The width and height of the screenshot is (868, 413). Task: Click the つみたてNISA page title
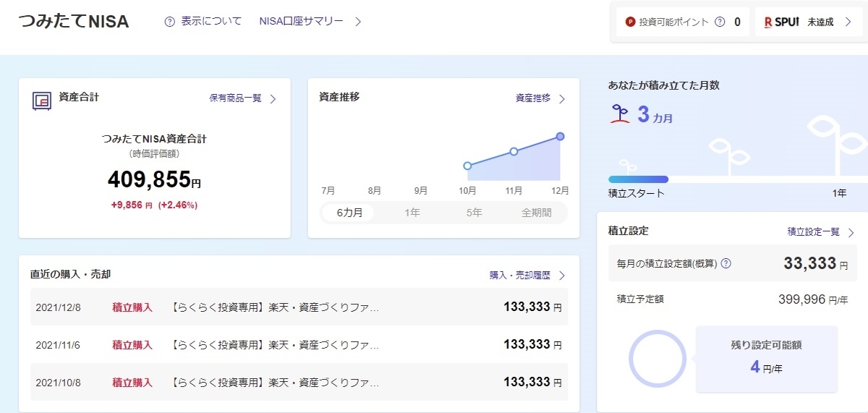point(74,22)
